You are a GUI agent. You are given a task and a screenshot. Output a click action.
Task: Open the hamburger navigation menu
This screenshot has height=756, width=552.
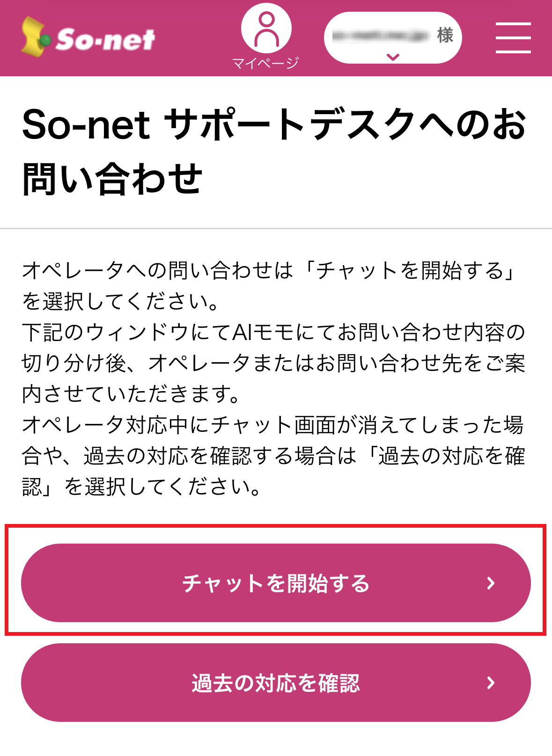click(x=513, y=37)
